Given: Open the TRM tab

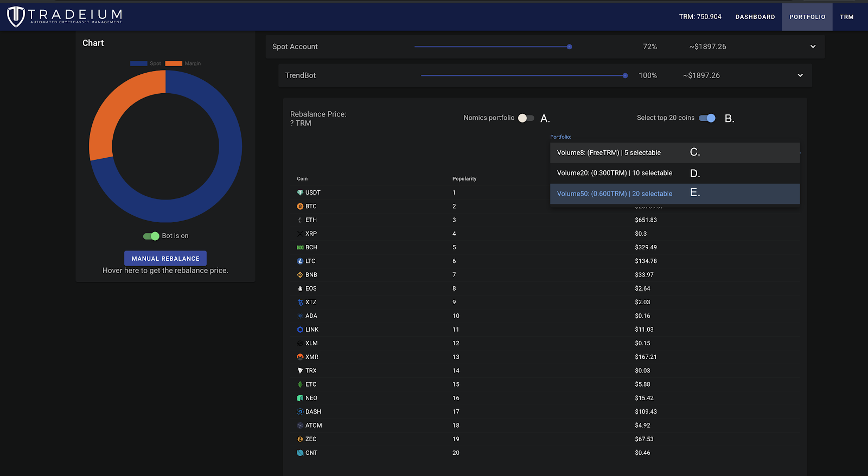Looking at the screenshot, I should (x=847, y=17).
